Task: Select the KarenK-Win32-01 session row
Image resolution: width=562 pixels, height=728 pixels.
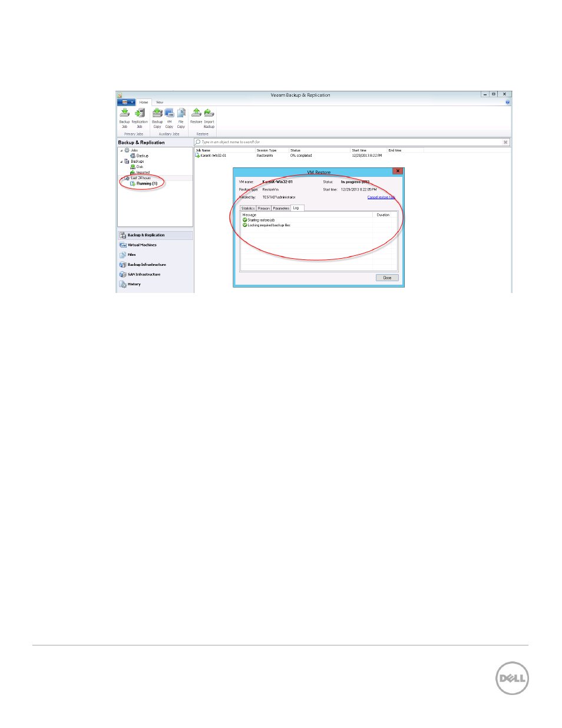Action: (x=352, y=156)
